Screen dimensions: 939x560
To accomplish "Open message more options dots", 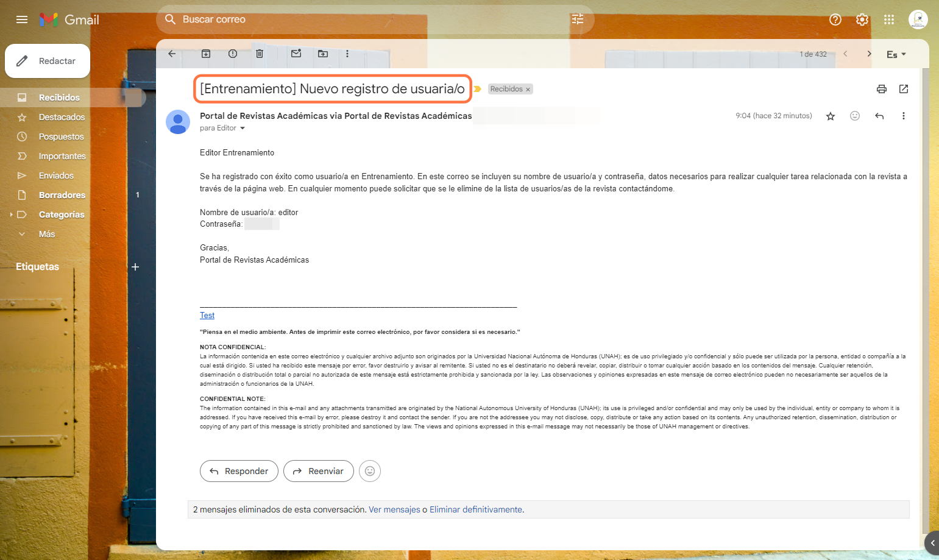I will point(904,116).
